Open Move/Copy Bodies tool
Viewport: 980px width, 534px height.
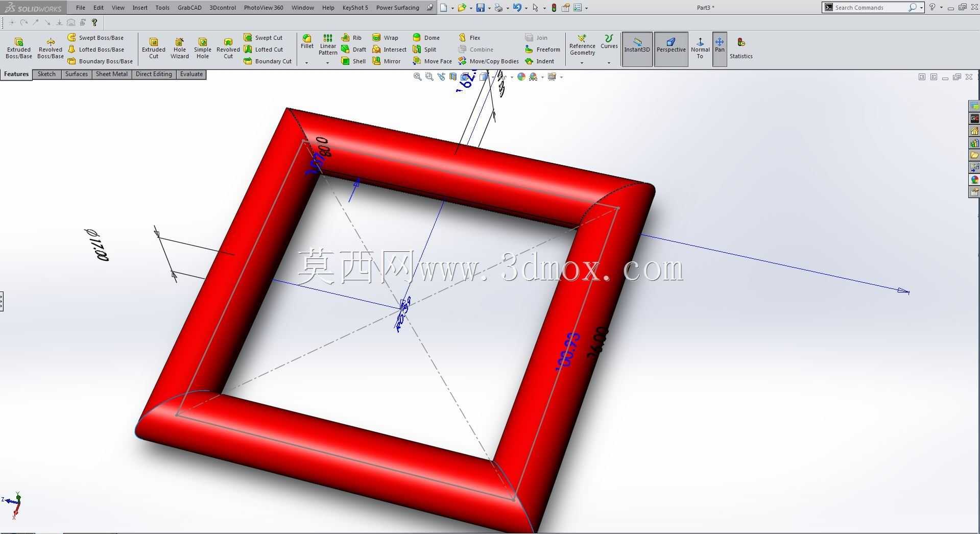(488, 61)
